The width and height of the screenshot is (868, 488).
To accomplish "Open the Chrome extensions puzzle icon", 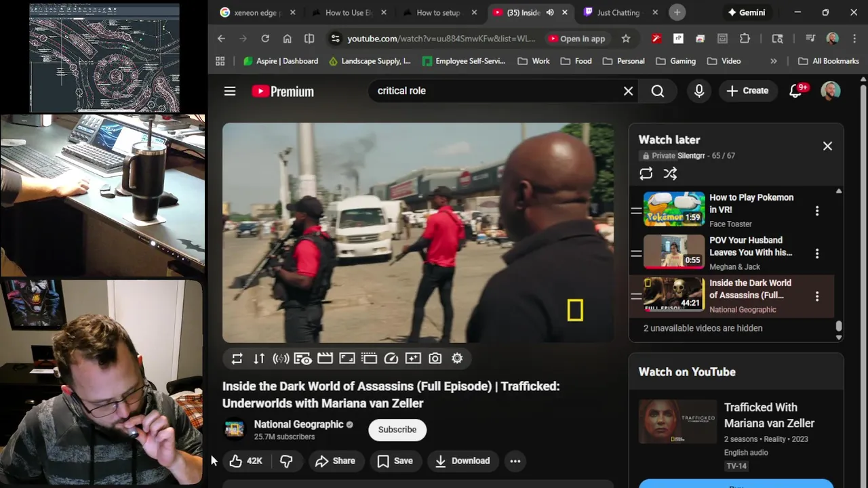I will 745,39.
